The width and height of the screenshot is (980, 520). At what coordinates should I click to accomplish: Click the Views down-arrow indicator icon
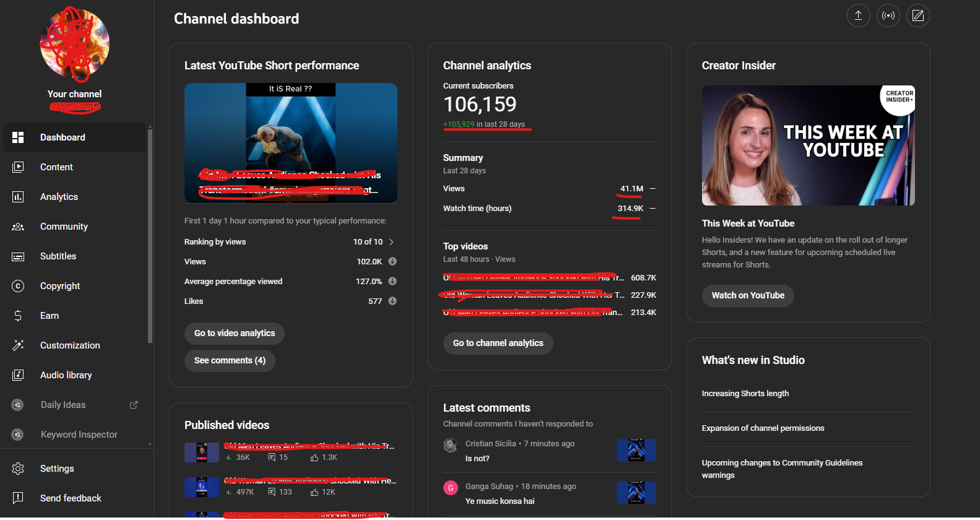392,261
